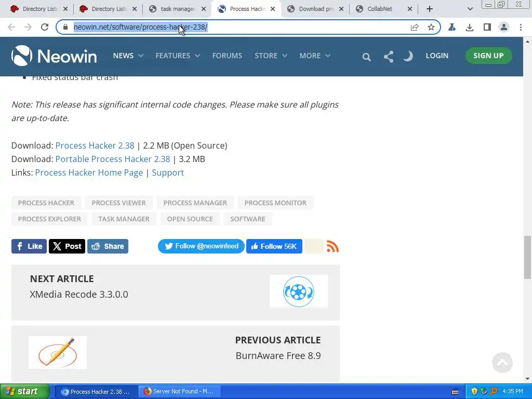Click the orange RSS feed icon

(x=332, y=246)
